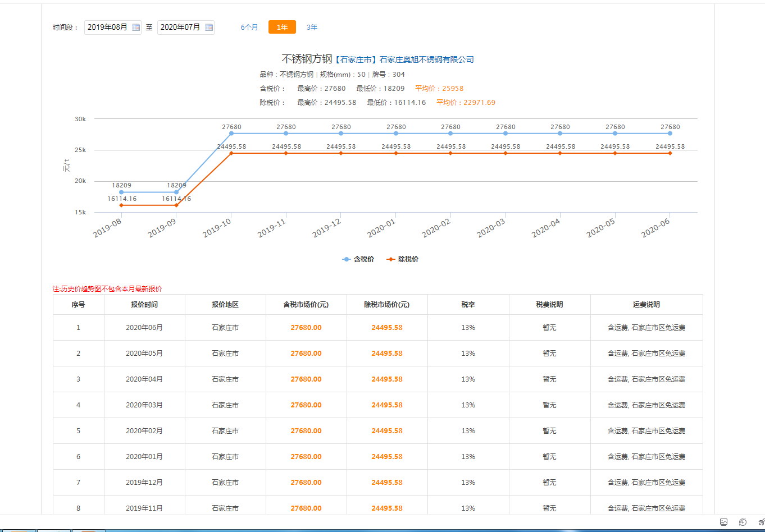This screenshot has height=532, width=765.
Task: Click 24495.58 price in 2020年05月 row
Action: click(387, 354)
